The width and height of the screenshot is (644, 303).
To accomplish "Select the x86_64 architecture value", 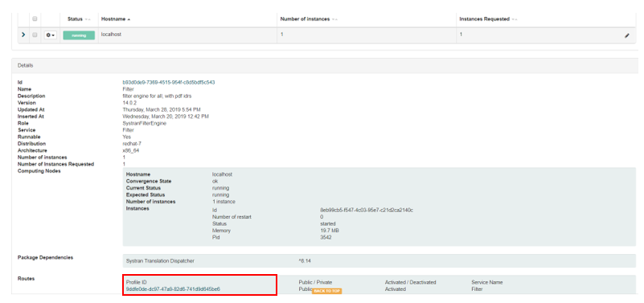I will pyautogui.click(x=130, y=150).
